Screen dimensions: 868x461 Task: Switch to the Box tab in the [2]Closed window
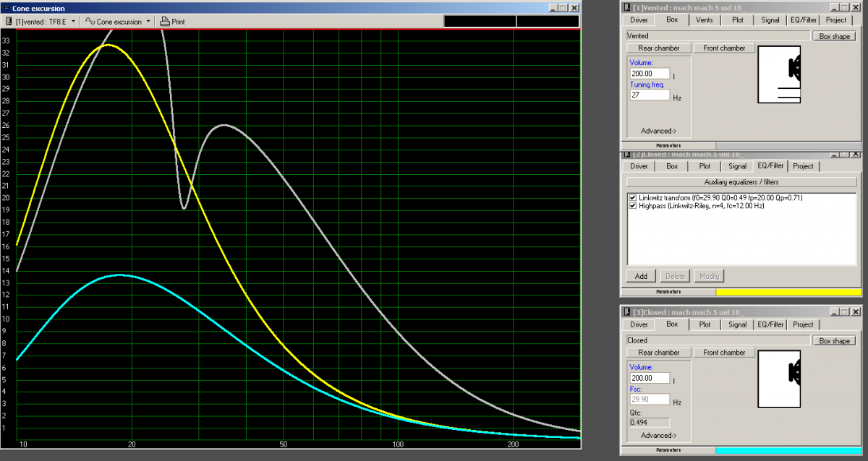click(x=672, y=166)
